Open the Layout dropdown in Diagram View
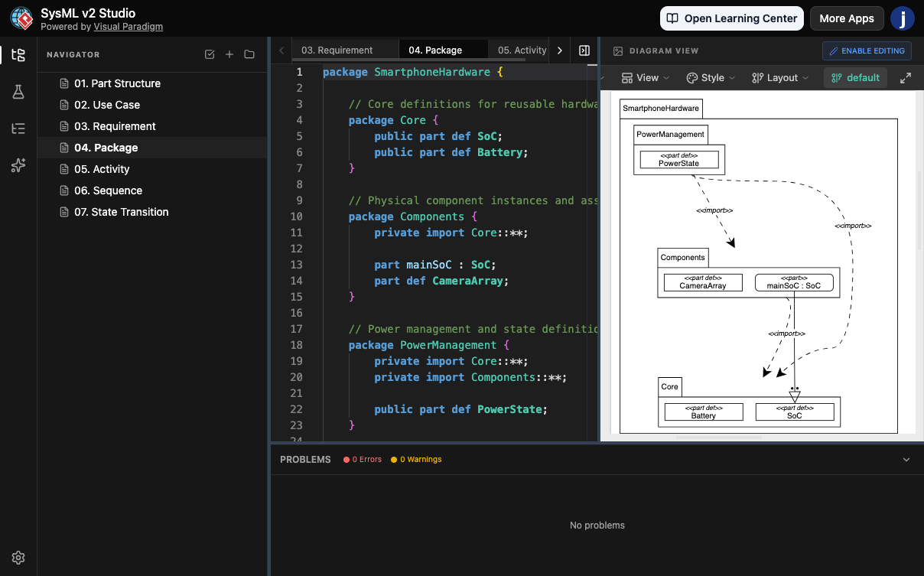Image resolution: width=924 pixels, height=576 pixels. coord(779,77)
